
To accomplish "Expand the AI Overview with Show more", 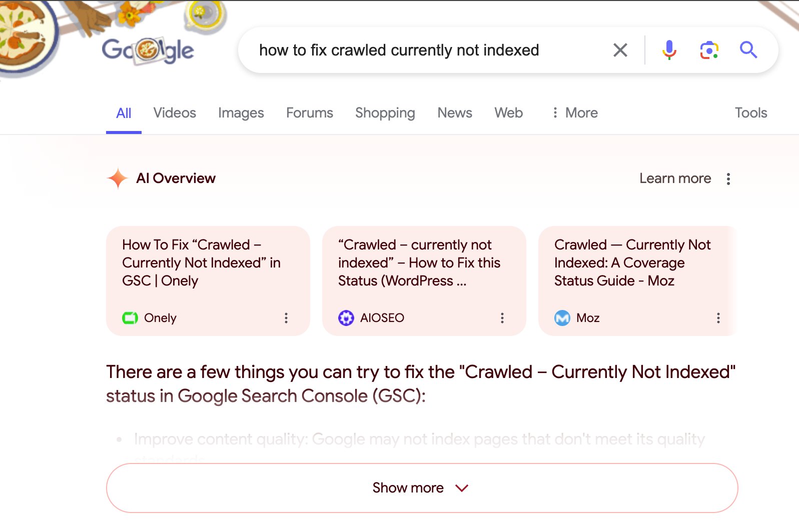I will (422, 487).
